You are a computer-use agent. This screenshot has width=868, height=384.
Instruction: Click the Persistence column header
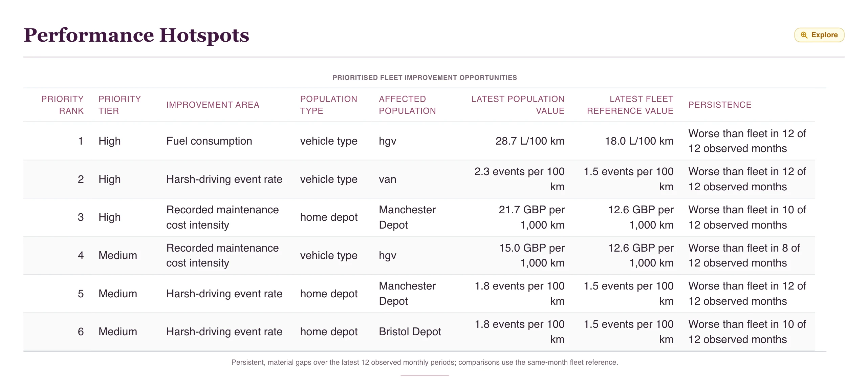pyautogui.click(x=720, y=105)
